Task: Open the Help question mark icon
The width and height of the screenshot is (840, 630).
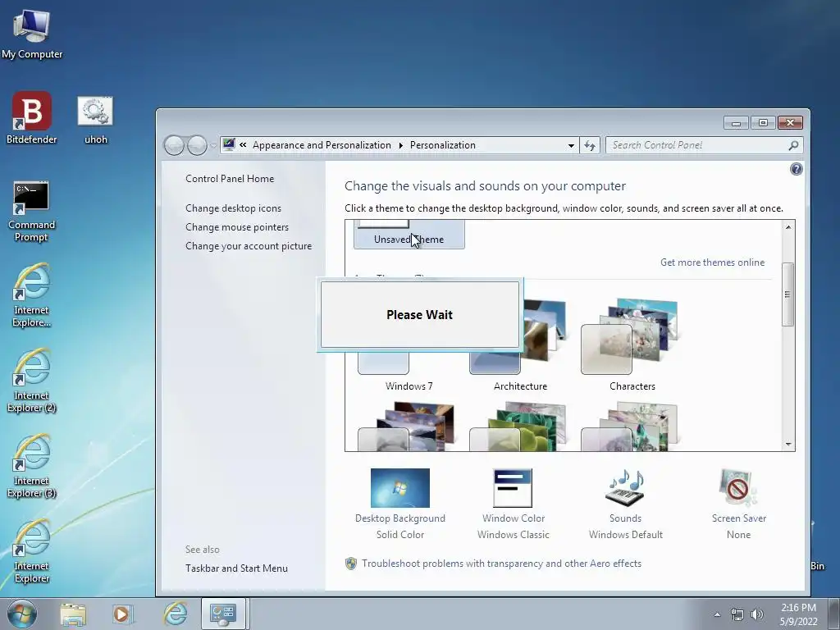Action: (x=796, y=169)
